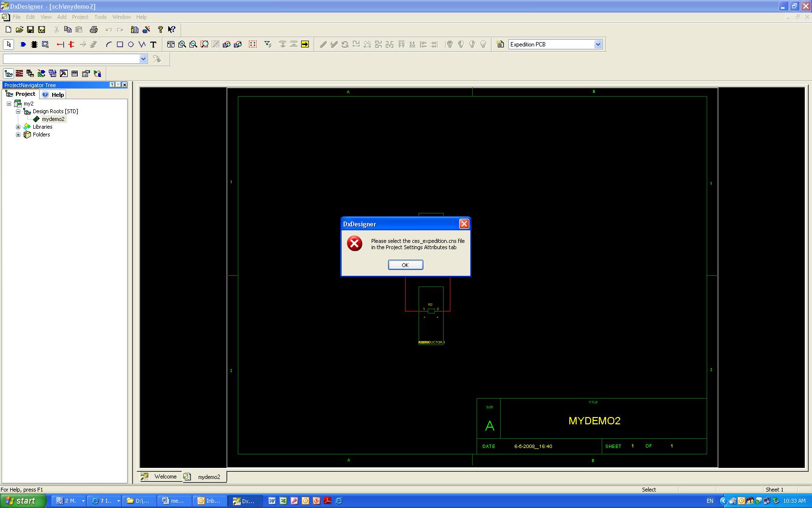
Task: Click the Start button on the taskbar
Action: point(23,501)
